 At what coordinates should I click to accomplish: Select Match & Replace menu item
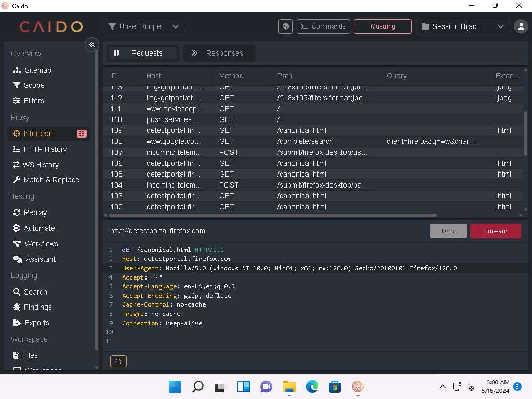point(51,180)
